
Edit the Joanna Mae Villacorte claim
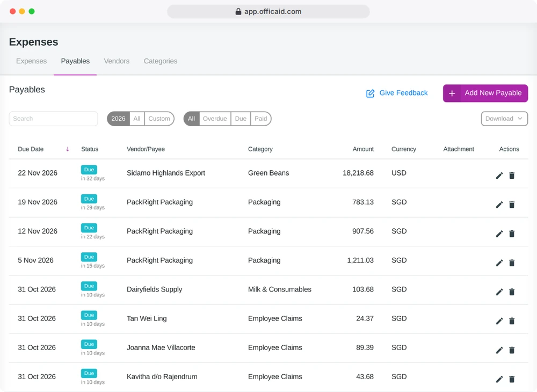click(x=499, y=350)
